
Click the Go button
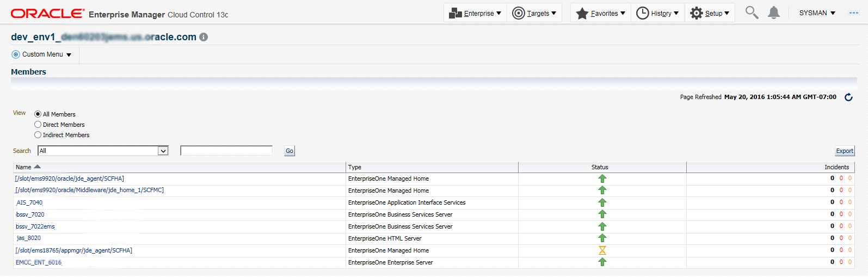pyautogui.click(x=290, y=151)
